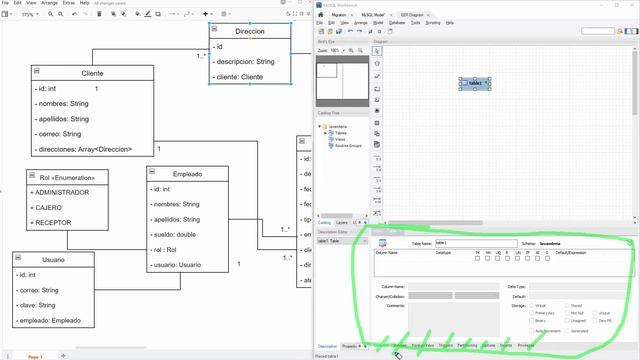Select the place new view tool

pyautogui.click(x=377, y=134)
